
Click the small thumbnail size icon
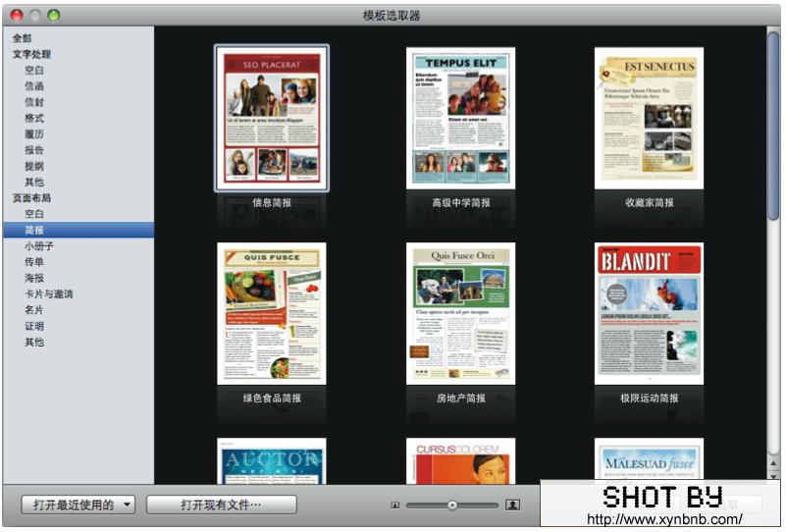[395, 505]
